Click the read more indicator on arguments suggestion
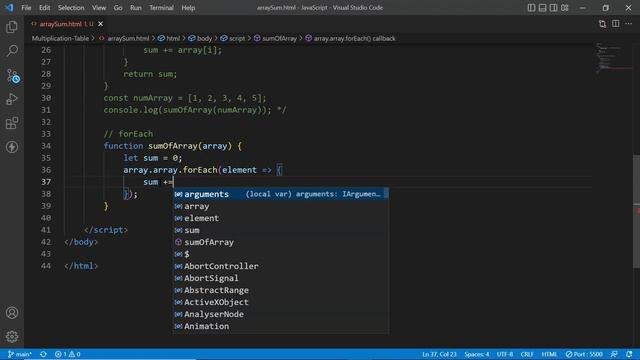Image resolution: width=640 pixels, height=360 pixels. [x=386, y=194]
